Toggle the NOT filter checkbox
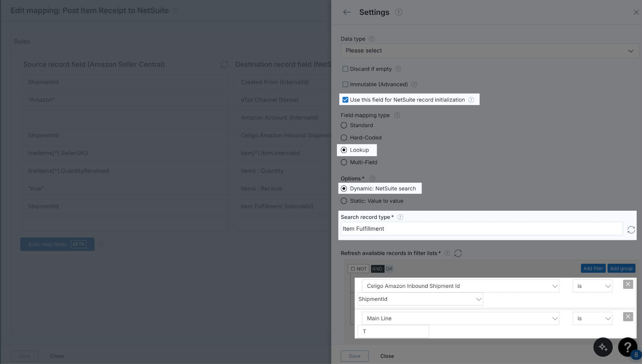The height and width of the screenshot is (364, 642). 353,269
